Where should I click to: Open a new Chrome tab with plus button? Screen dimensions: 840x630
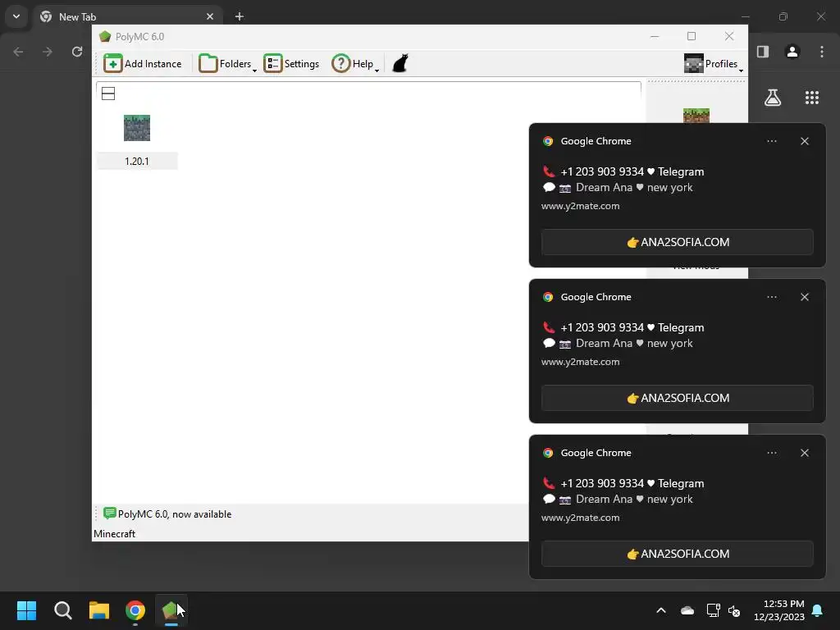click(240, 16)
